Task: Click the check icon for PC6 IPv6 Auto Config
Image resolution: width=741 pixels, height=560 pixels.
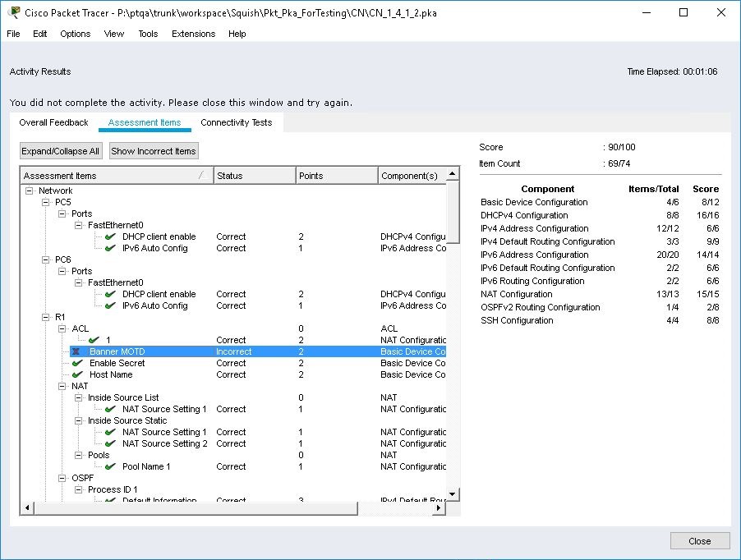Action: [110, 305]
